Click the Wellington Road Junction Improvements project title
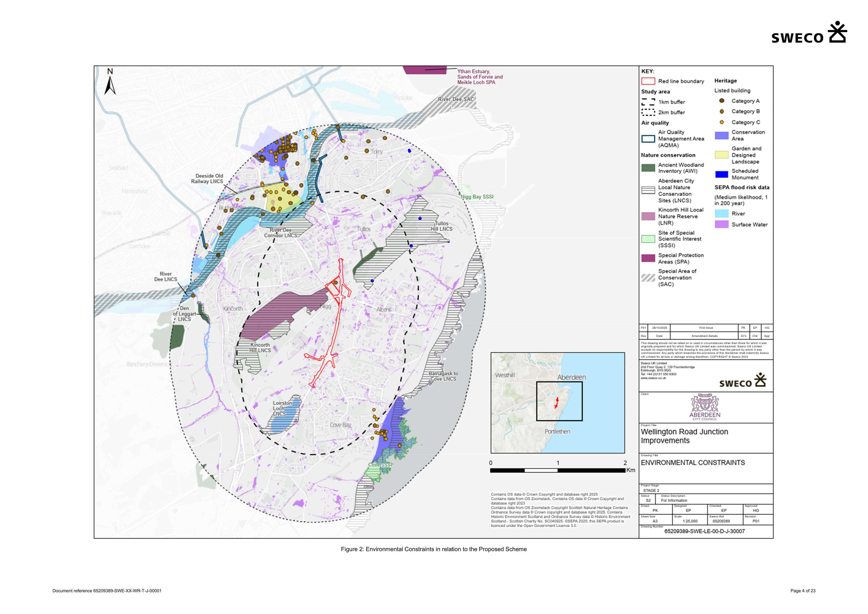This screenshot has height=614, width=868. tap(684, 436)
